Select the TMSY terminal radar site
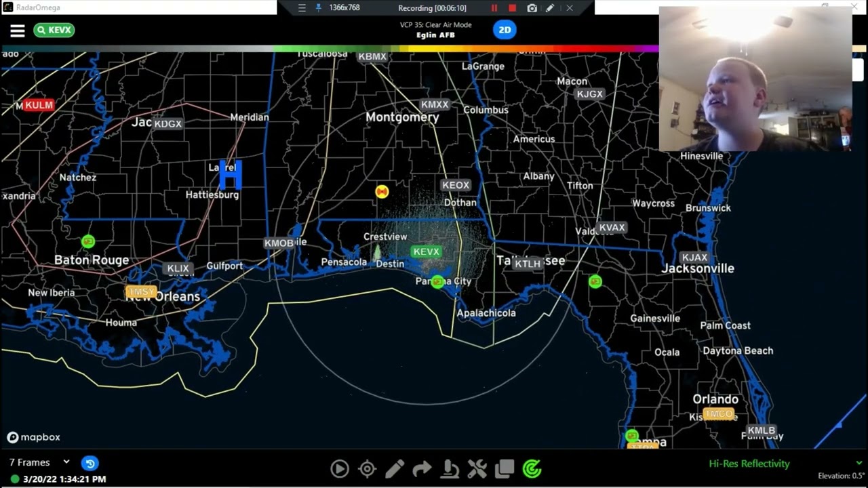The height and width of the screenshot is (488, 868). coord(141,292)
